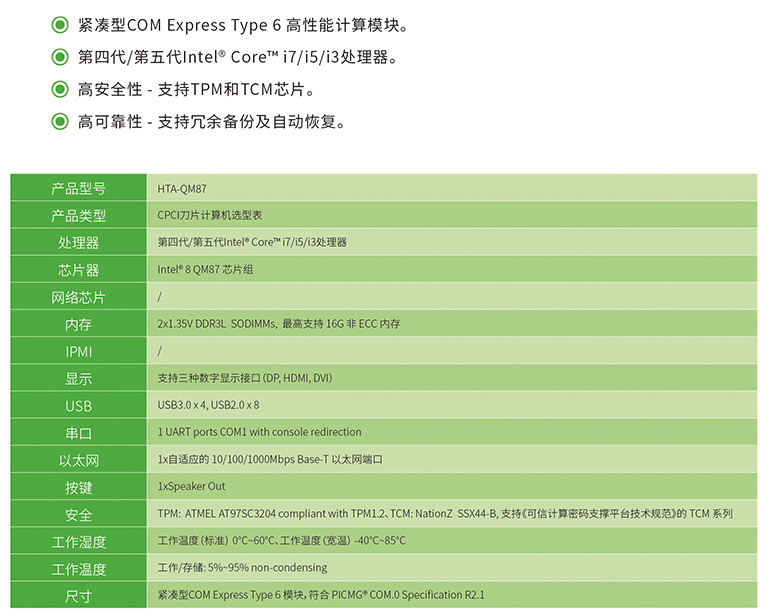770x614 pixels.
Task: Click the 按键 header cell
Action: coord(79,487)
